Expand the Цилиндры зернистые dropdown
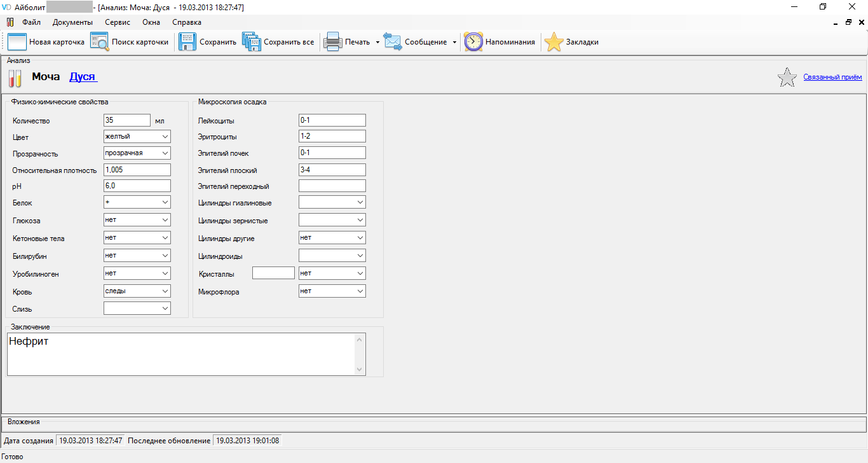Screen dimensions: 868x463 click(360, 219)
